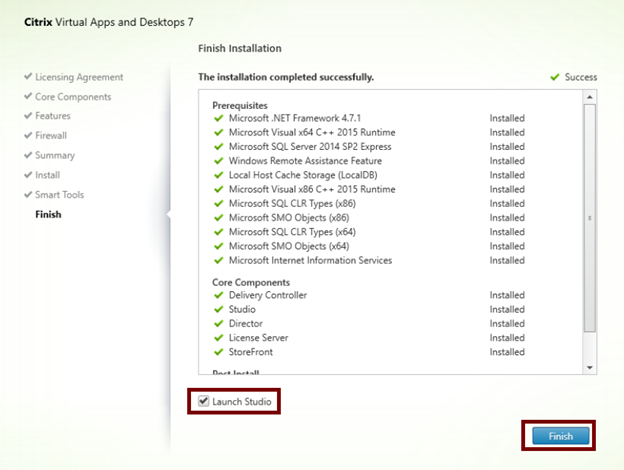Click the scroll up arrow of the list
This screenshot has width=624, height=470.
click(589, 97)
